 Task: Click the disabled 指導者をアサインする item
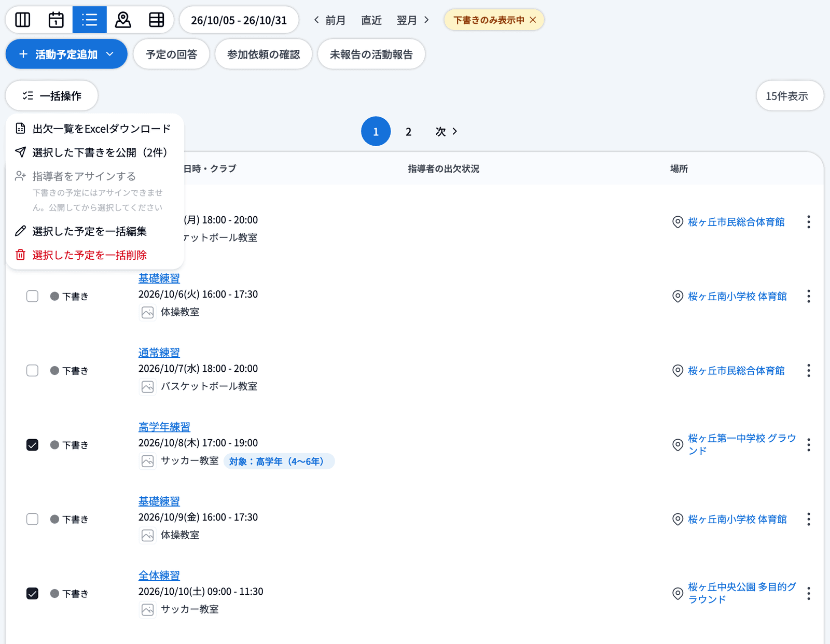[x=94, y=176]
